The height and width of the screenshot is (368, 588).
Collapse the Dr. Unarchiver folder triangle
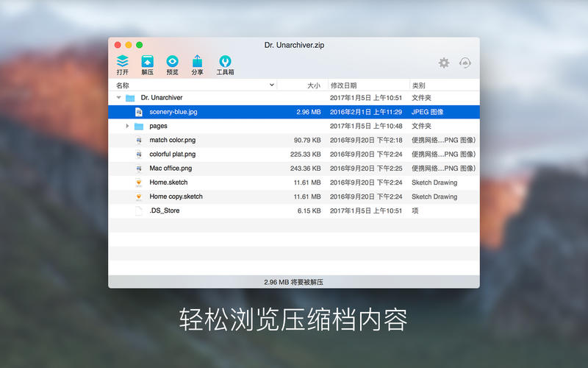[x=118, y=98]
